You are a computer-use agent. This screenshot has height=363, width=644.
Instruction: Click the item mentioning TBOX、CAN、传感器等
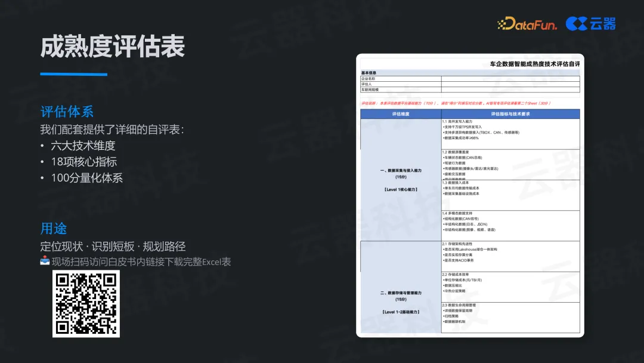[x=481, y=133]
